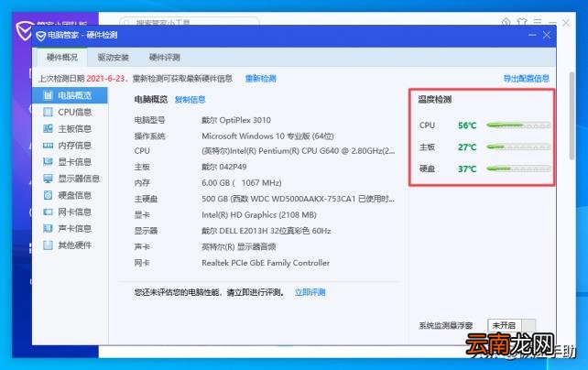Click the CPU temperature bar

click(518, 125)
